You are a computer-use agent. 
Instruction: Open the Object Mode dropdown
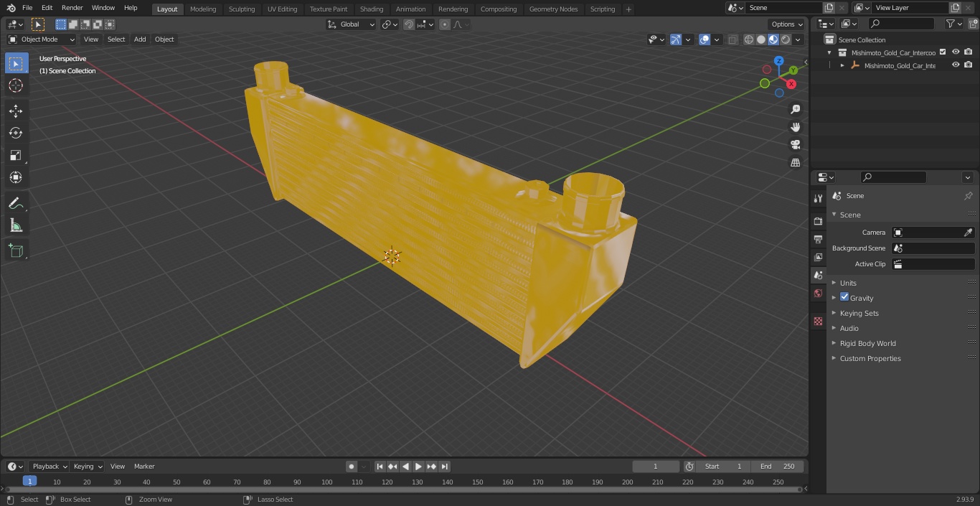coord(42,39)
